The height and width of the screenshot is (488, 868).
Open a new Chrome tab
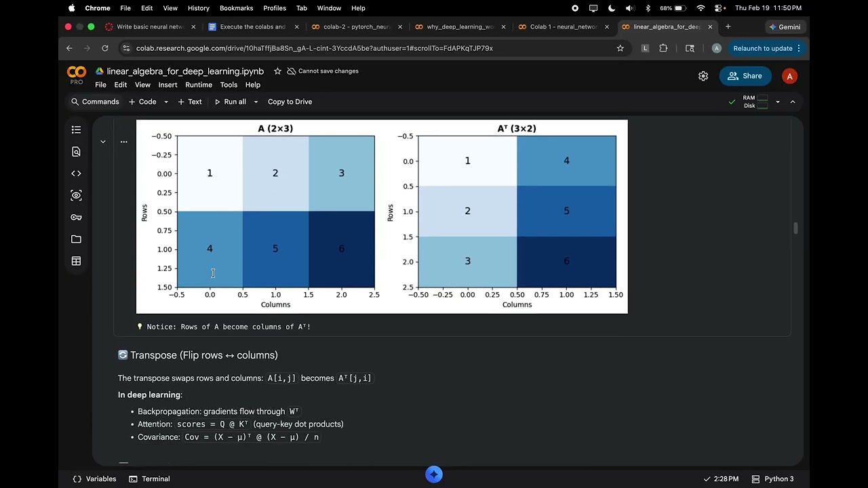click(728, 26)
